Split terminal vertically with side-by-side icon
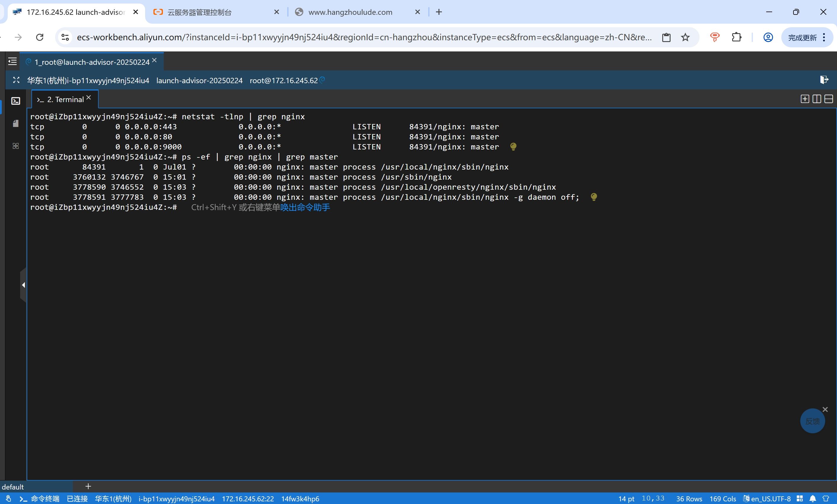Image resolution: width=837 pixels, height=504 pixels. point(817,99)
